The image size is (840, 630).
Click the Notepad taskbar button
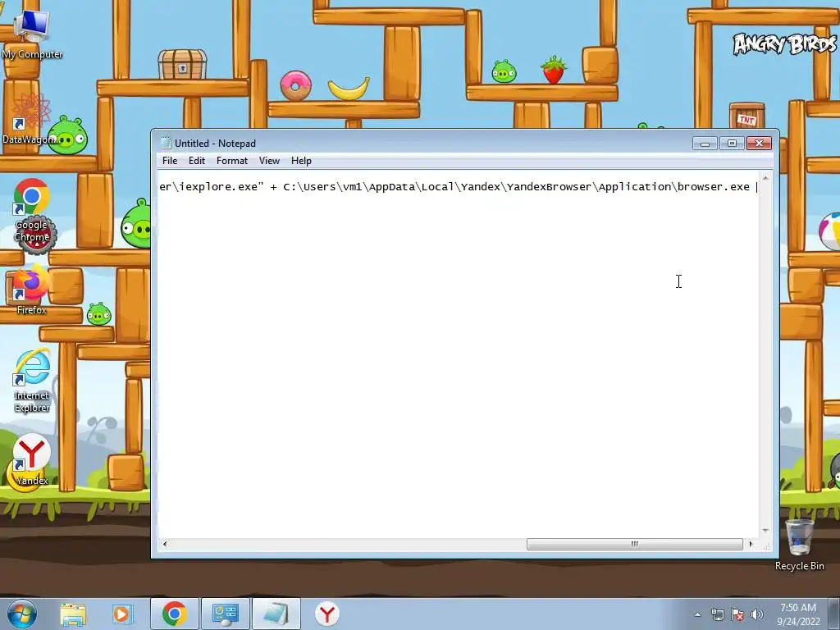(x=276, y=614)
